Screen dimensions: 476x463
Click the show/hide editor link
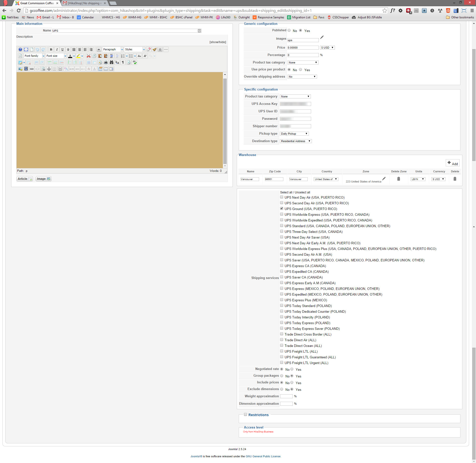tap(218, 42)
